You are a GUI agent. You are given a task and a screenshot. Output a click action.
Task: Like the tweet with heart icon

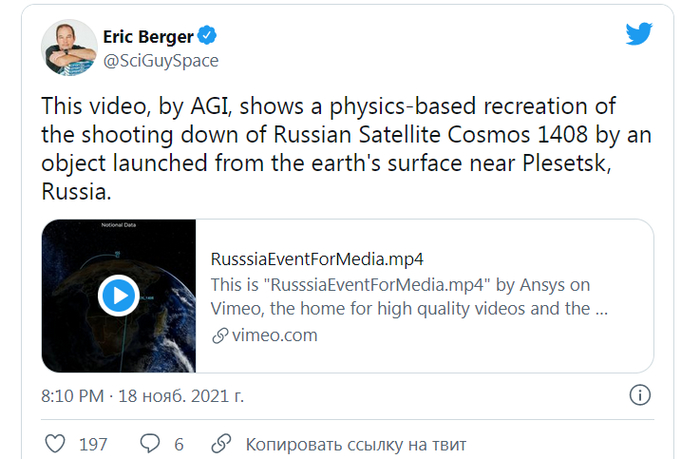point(55,444)
